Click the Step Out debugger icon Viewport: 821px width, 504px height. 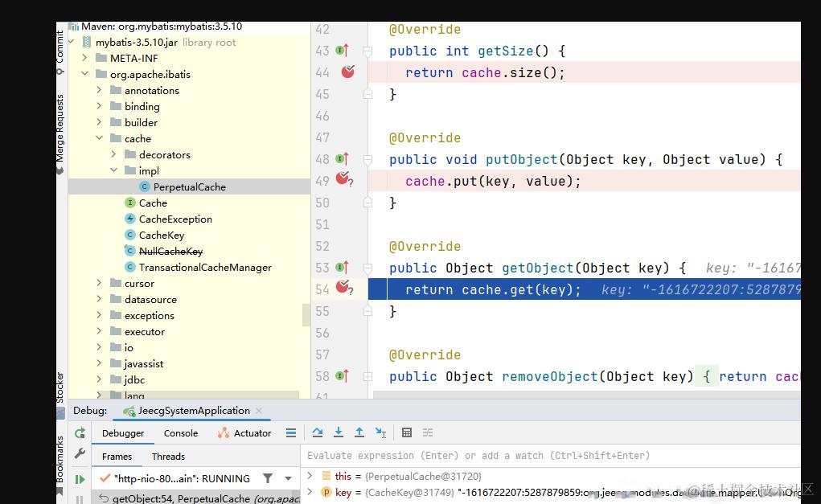pos(359,432)
